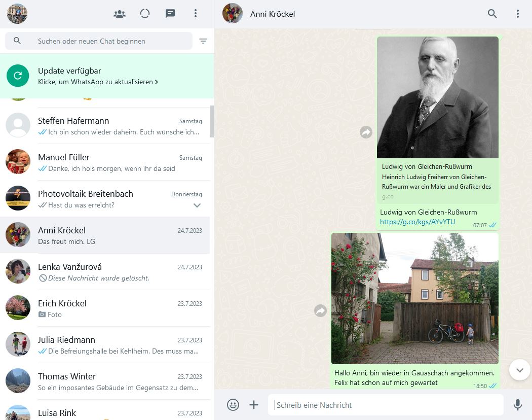Image resolution: width=532 pixels, height=420 pixels.
Task: Click Lenka Vanžurová's avatar
Action: 18,271
